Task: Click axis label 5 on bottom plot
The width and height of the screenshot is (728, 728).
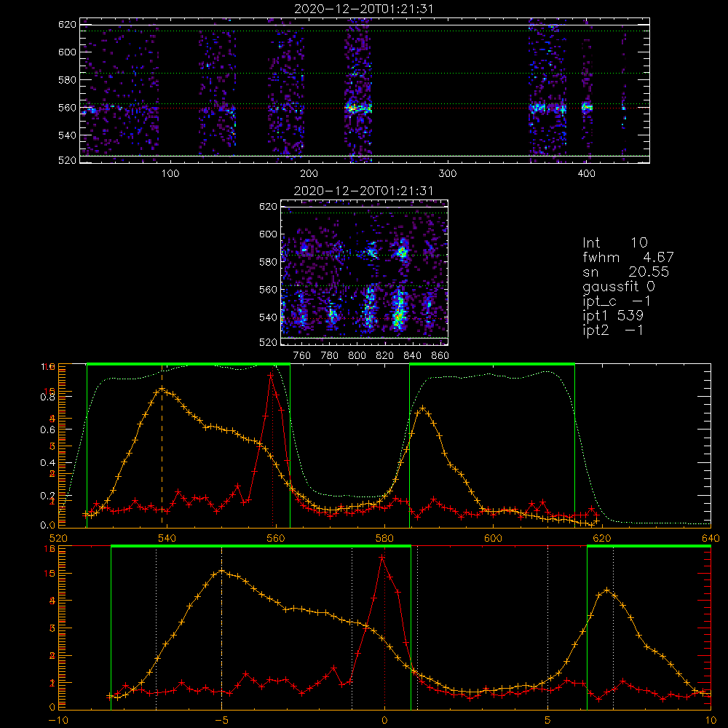Action: click(x=548, y=721)
